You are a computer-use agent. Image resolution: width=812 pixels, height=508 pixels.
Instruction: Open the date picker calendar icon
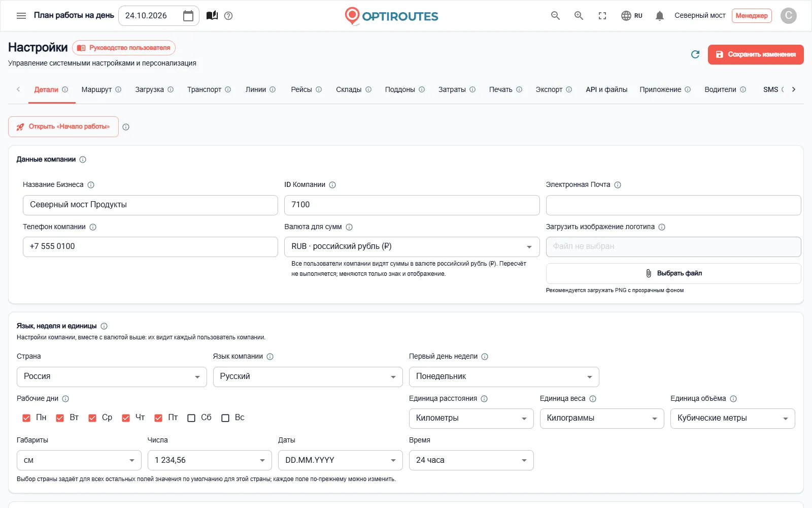(x=188, y=16)
